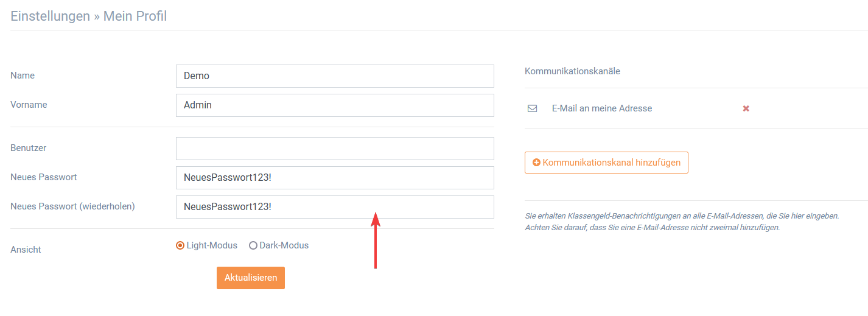Click the Ansicht label
Viewport: 868px width, 316px height.
[x=26, y=250]
